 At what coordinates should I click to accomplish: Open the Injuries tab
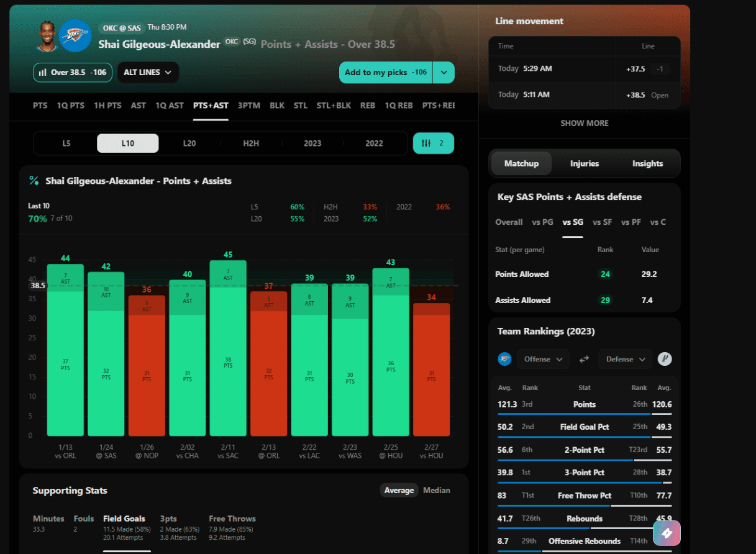pos(585,163)
